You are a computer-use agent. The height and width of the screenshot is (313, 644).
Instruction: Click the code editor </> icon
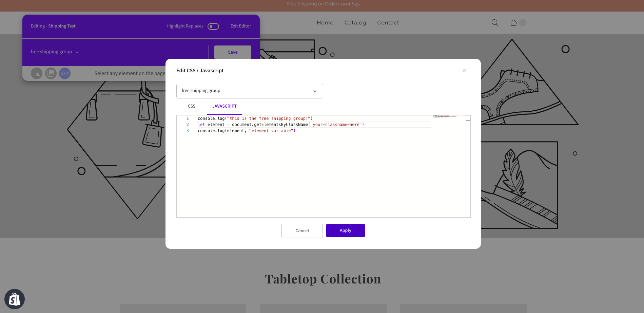pyautogui.click(x=65, y=73)
